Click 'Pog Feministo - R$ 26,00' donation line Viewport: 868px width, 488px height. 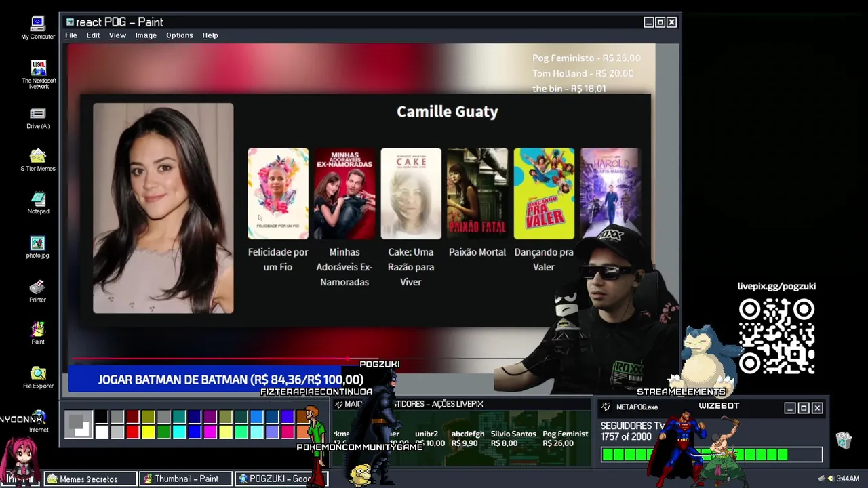pos(587,58)
